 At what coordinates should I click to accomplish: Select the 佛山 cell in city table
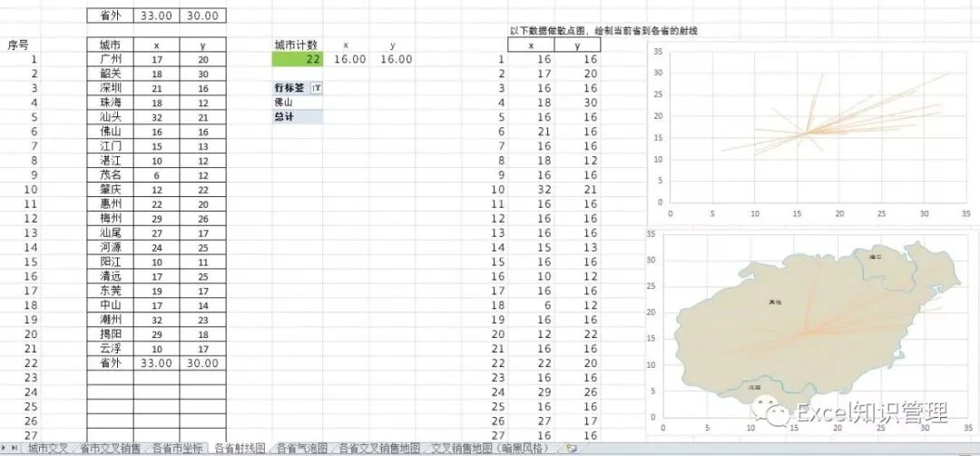click(x=110, y=132)
